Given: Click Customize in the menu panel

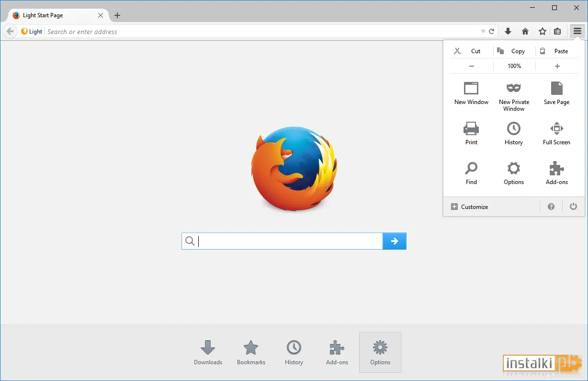Looking at the screenshot, I should point(470,207).
